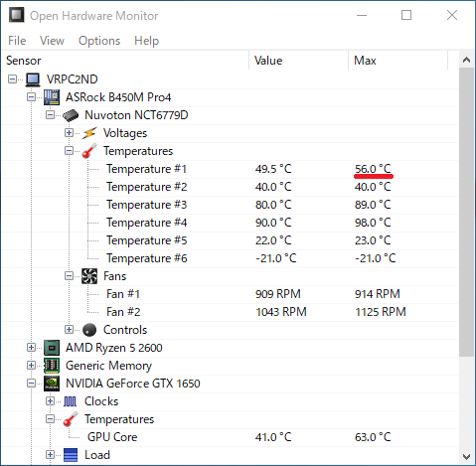Click the Generic Memory RAM icon

[52, 366]
